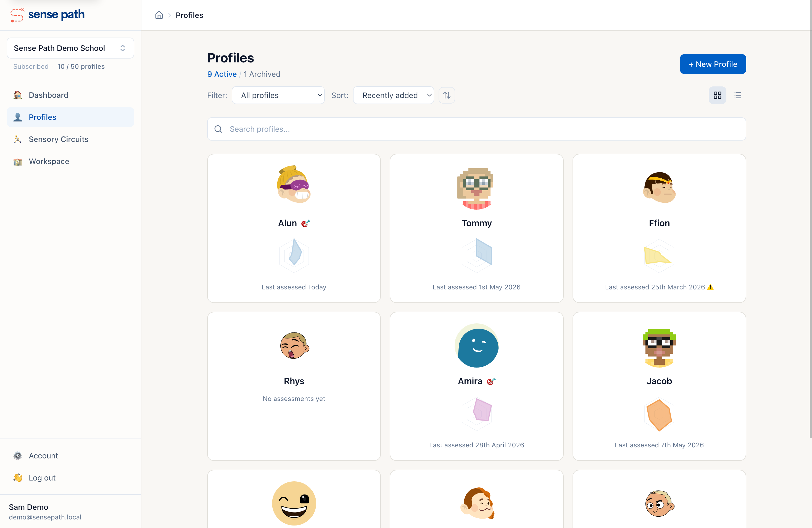
Task: Select Profiles in the sidebar
Action: [x=70, y=117]
